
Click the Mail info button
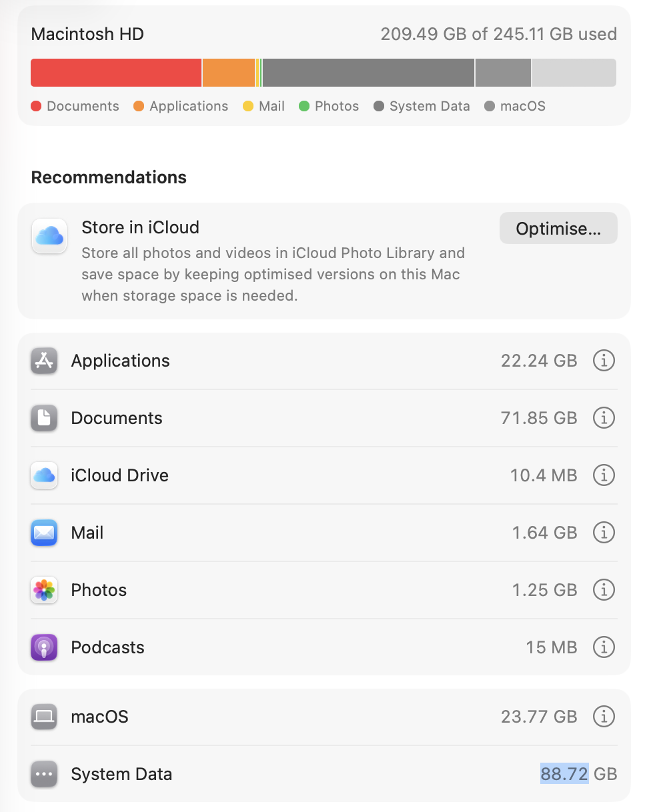[x=604, y=533]
